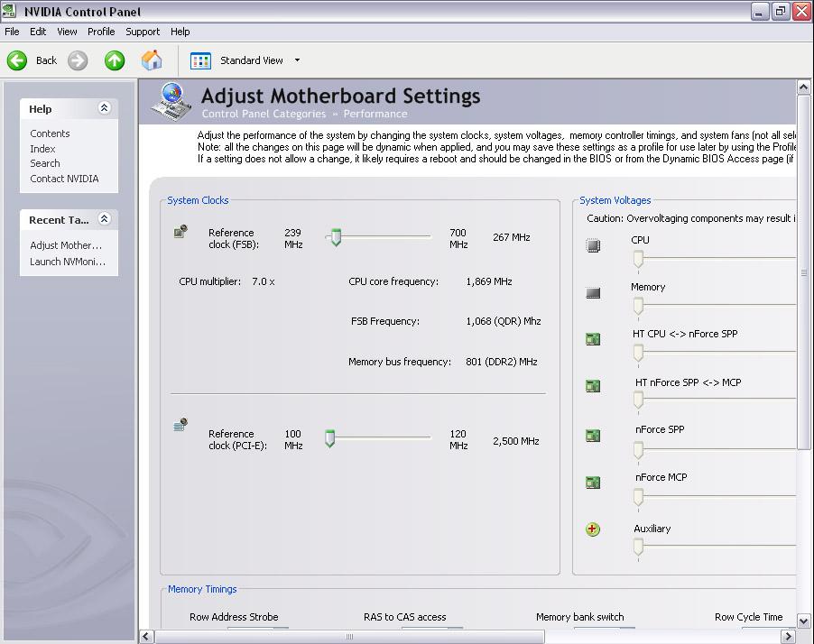Click the vertical scrollbar up arrow
Screen dimensions: 814x644
click(x=803, y=87)
